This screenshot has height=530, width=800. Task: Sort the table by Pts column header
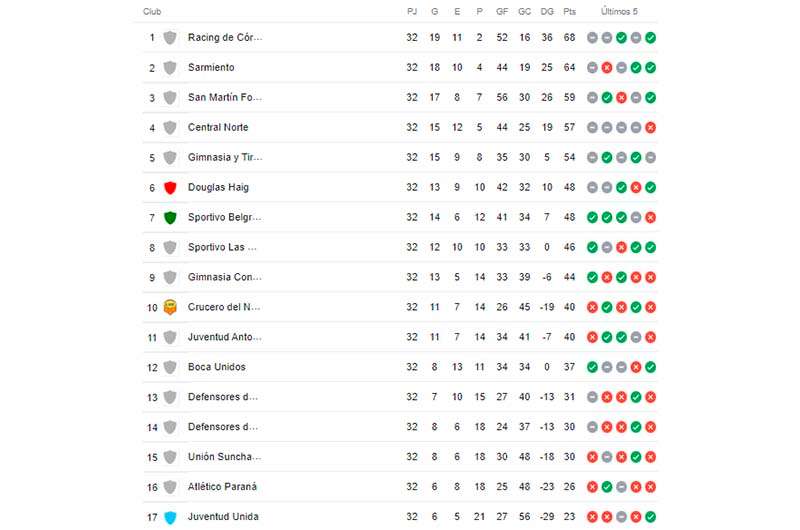tap(569, 11)
